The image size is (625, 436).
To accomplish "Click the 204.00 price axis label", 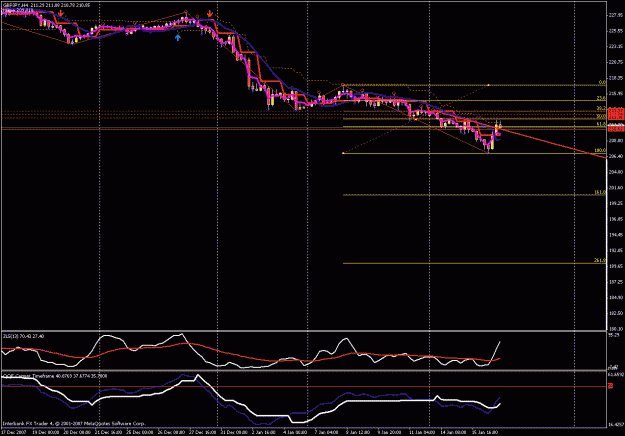I will click(x=616, y=172).
